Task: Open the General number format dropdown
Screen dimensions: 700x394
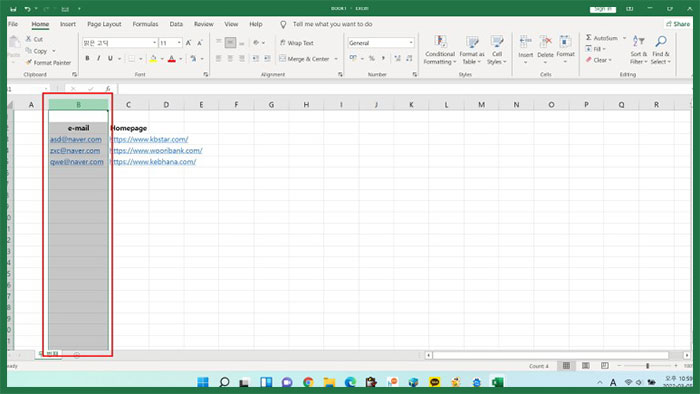Action: coord(411,43)
